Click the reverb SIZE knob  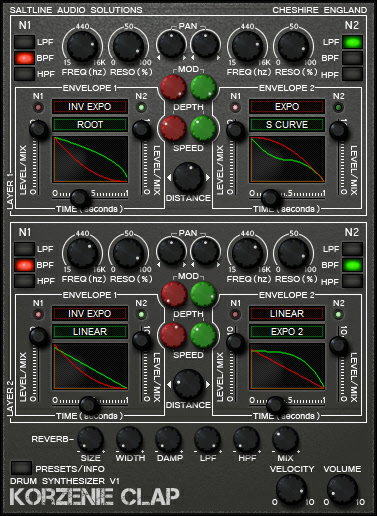tap(90, 440)
